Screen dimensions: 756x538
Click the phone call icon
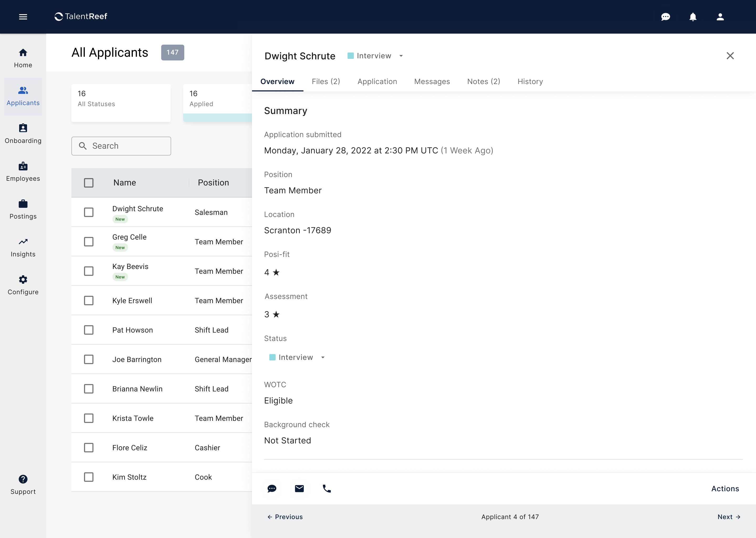tap(327, 489)
